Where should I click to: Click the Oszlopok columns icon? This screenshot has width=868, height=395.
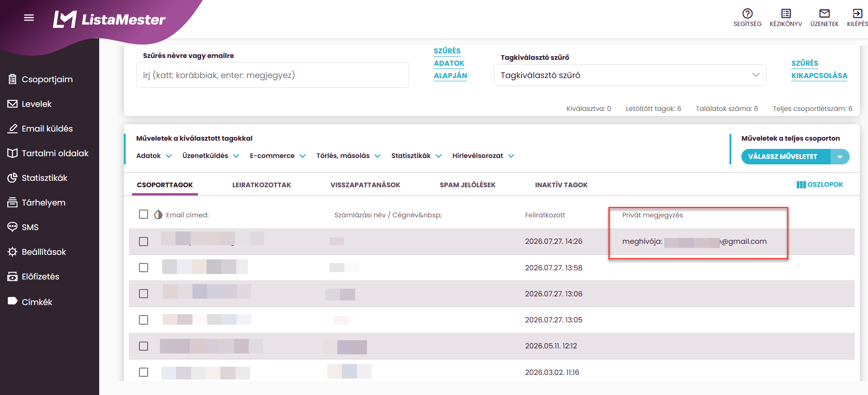(801, 184)
